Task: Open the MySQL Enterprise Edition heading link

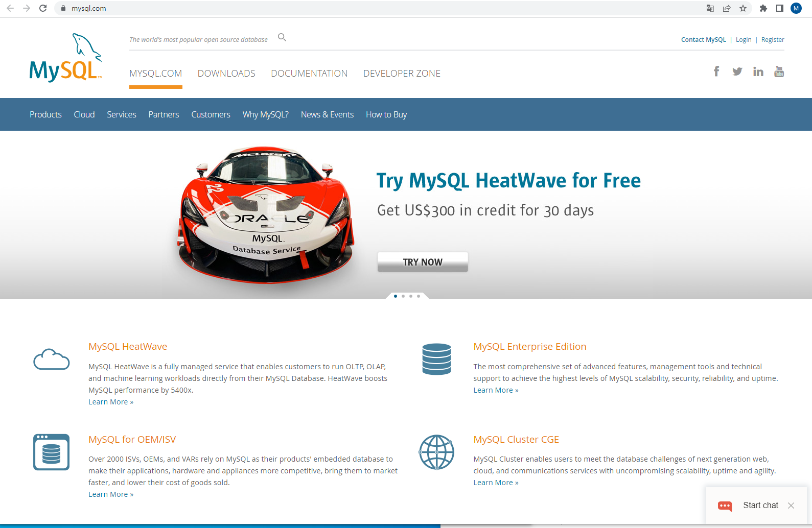Action: coord(530,346)
